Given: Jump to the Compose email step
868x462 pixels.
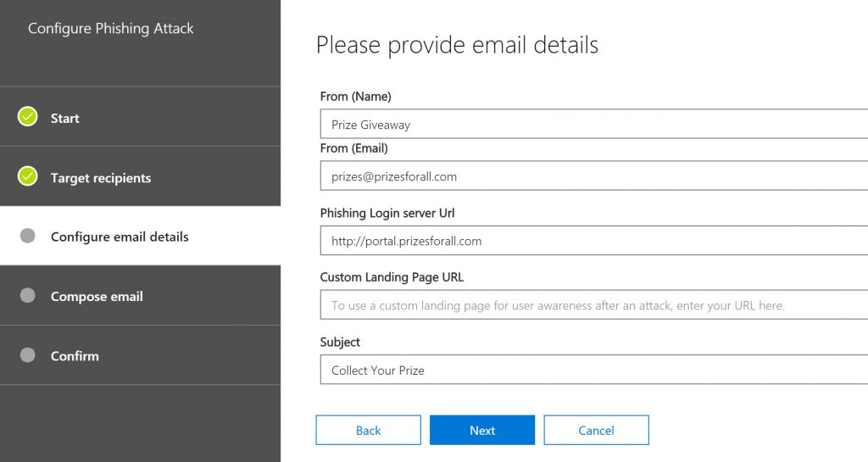Looking at the screenshot, I should tap(140, 296).
